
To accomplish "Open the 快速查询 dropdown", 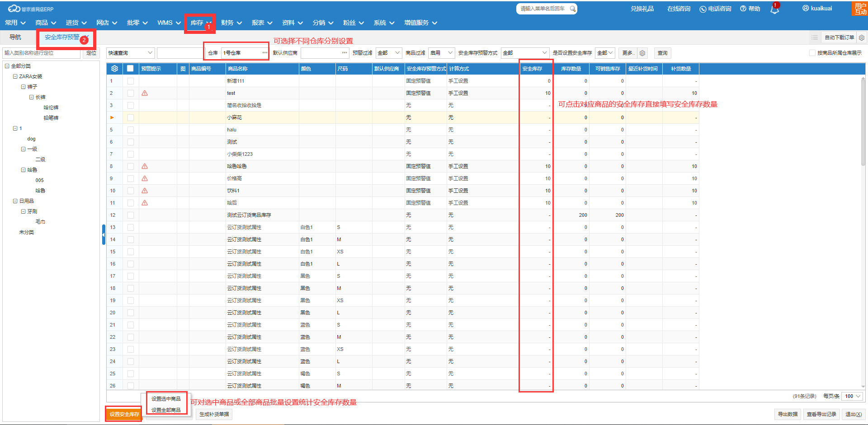I will point(131,53).
